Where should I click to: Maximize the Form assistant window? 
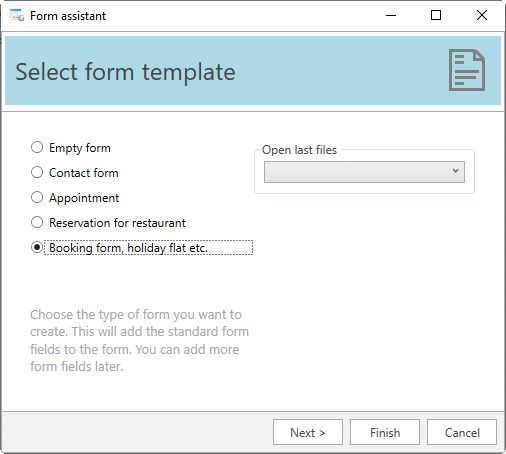436,15
